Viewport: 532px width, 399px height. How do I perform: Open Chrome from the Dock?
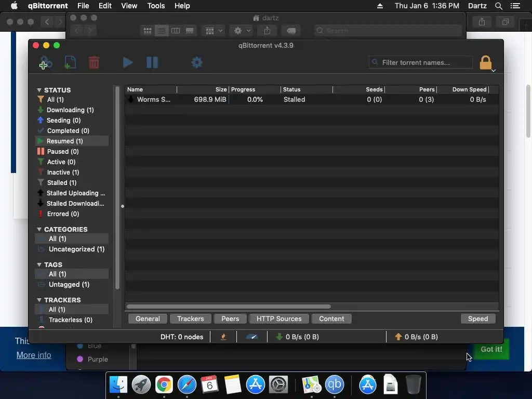164,385
